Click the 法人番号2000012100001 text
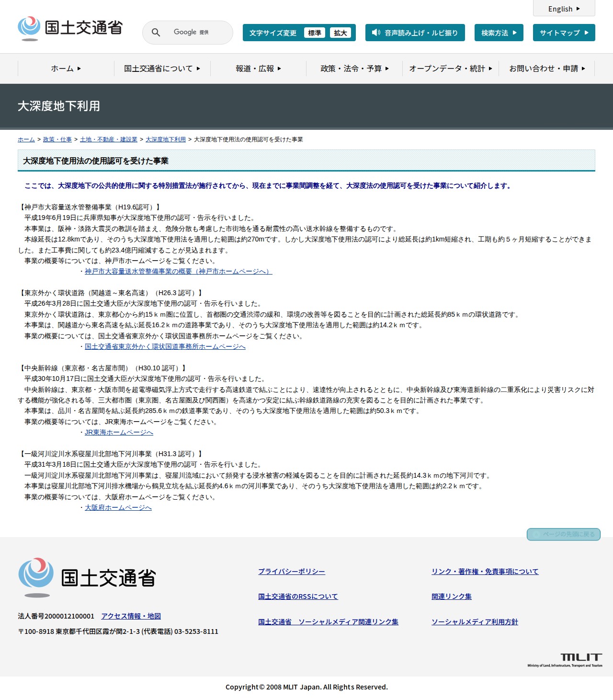Image resolution: width=613 pixels, height=700 pixels. pyautogui.click(x=56, y=616)
